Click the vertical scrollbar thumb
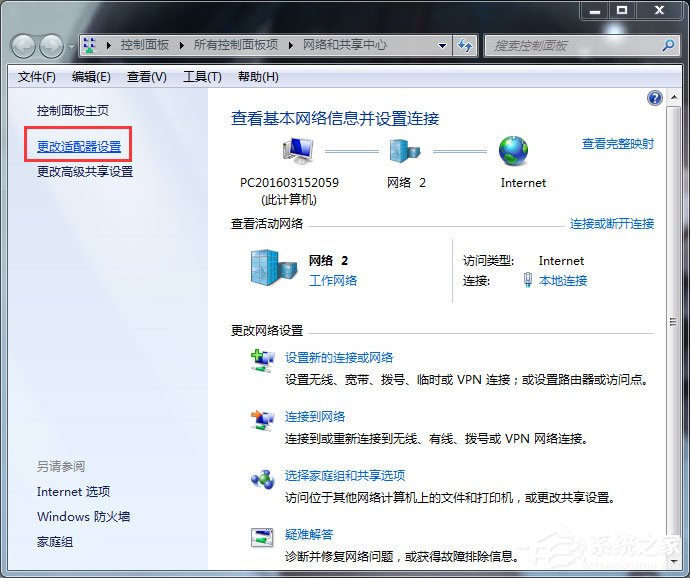Image resolution: width=690 pixels, height=578 pixels. coord(673,321)
